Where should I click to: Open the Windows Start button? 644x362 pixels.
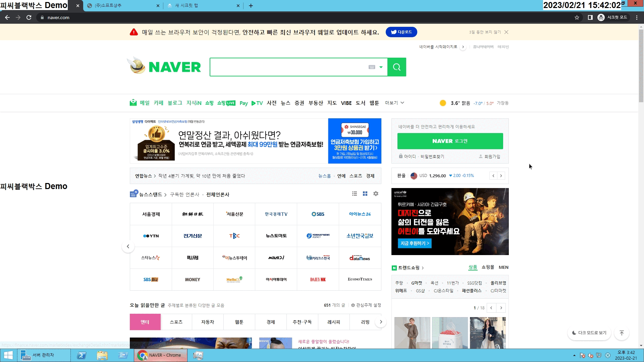pyautogui.click(x=8, y=355)
